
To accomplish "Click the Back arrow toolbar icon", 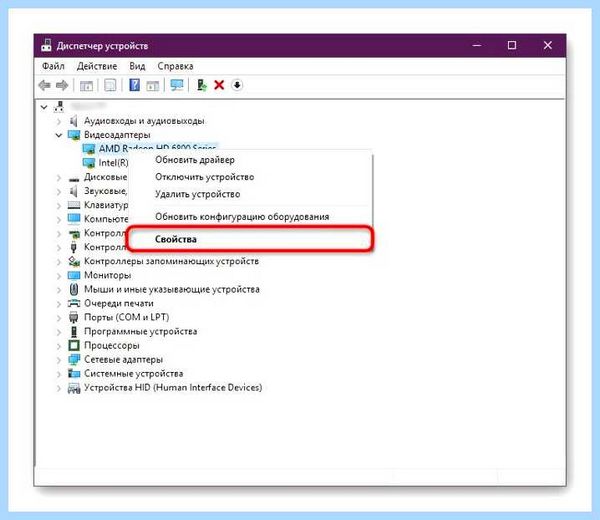I will [x=45, y=85].
